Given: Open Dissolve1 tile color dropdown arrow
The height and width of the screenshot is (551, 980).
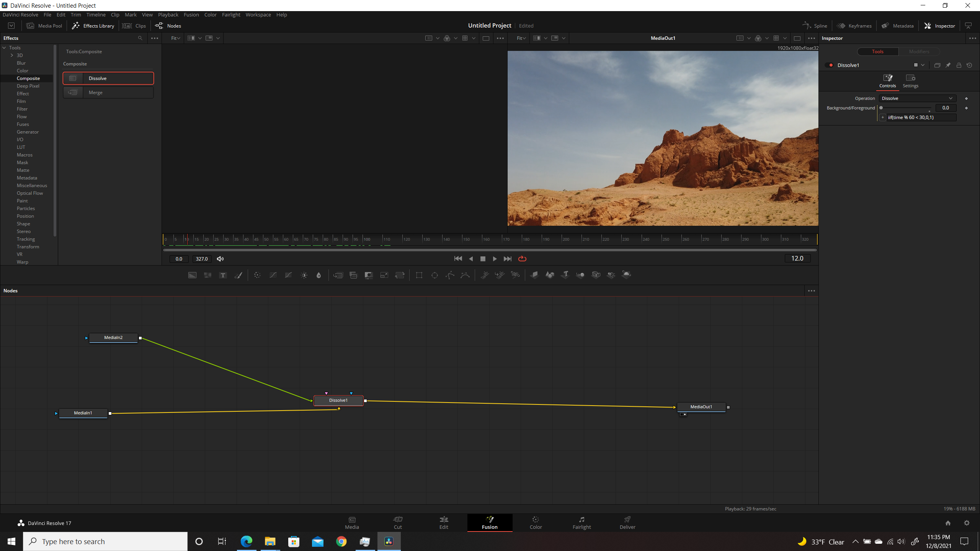Looking at the screenshot, I should click(x=923, y=65).
